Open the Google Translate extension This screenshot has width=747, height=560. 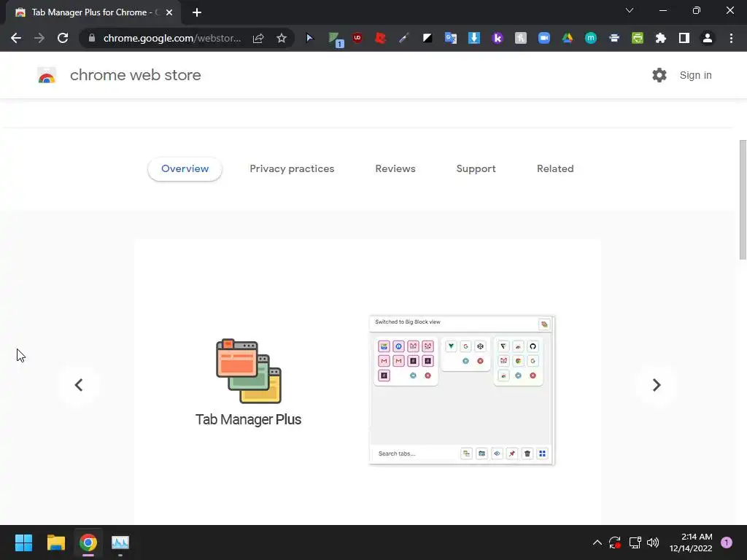click(451, 38)
